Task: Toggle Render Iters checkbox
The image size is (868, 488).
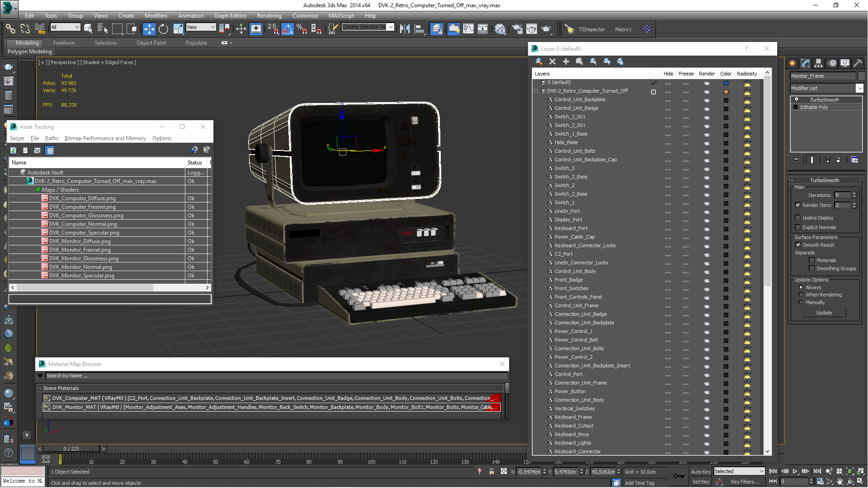Action: click(797, 205)
